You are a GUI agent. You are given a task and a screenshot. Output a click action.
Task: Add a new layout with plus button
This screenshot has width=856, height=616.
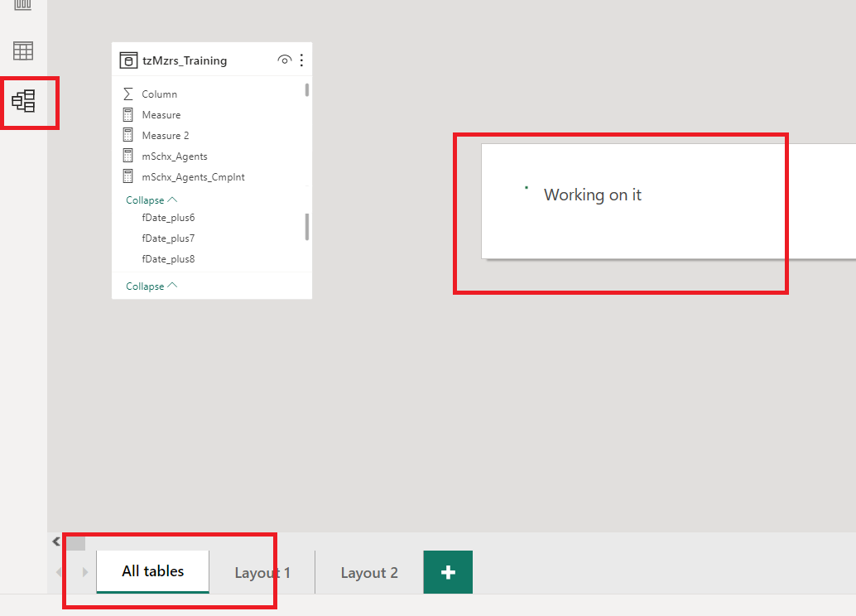pos(448,572)
